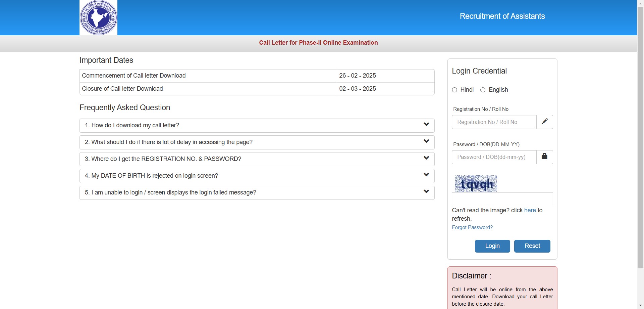Screen dimensions: 644x309
Task: Click the lock icon beside Password field
Action: tap(544, 157)
